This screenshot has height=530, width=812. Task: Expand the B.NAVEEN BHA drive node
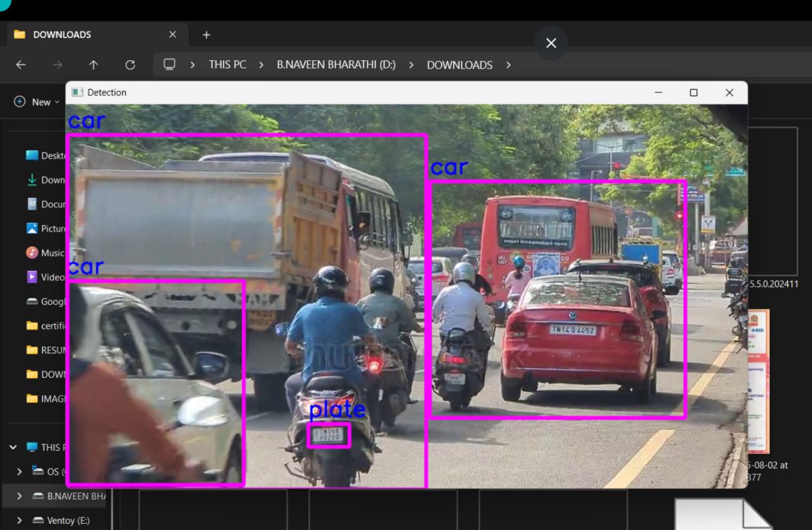point(19,496)
